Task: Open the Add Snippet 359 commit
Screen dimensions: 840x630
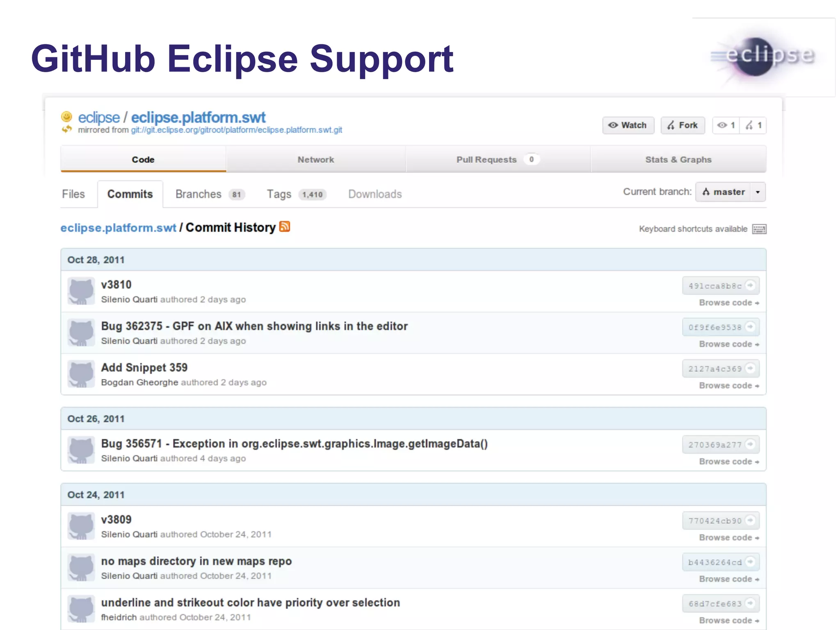Action: click(144, 367)
